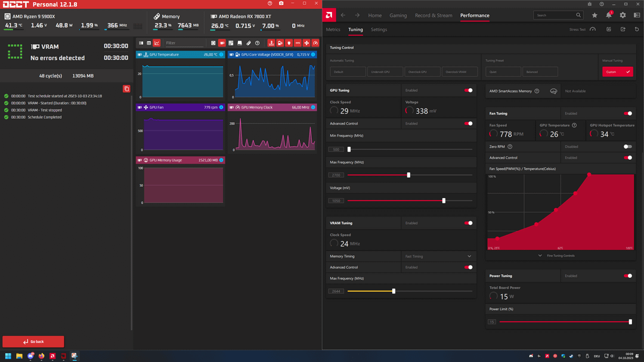Select the graph view icon in OCCT toolbar
Viewport: 644px width, 362px height.
pos(156,43)
